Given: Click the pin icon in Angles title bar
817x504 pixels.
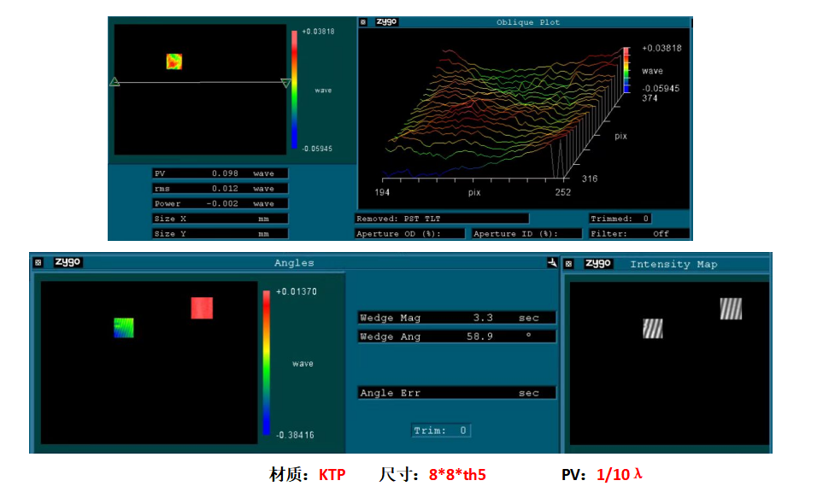Looking at the screenshot, I should [x=552, y=263].
